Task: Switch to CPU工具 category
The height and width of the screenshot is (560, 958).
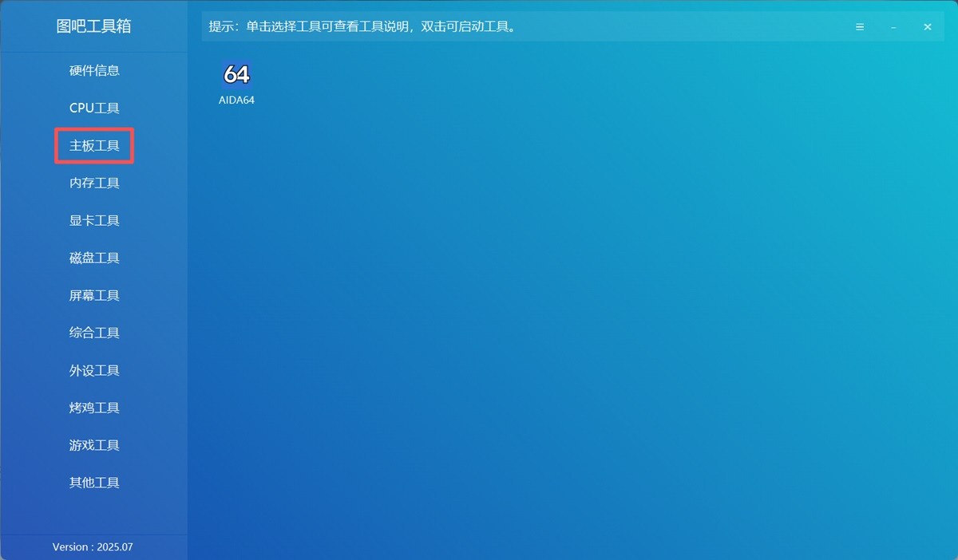Action: coord(93,108)
